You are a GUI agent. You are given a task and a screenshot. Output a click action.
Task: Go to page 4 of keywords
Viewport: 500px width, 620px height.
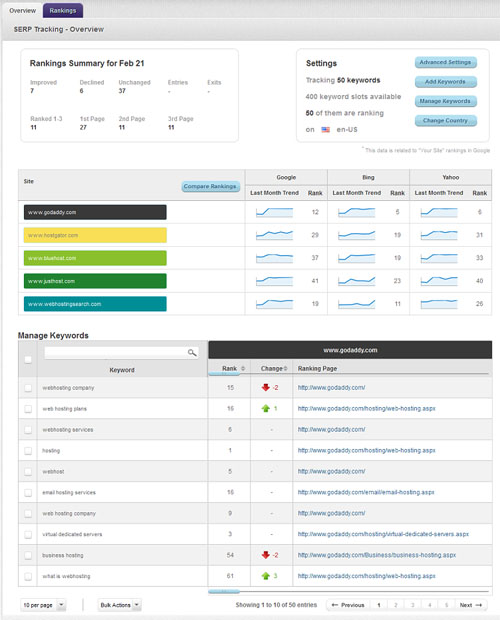(x=430, y=605)
